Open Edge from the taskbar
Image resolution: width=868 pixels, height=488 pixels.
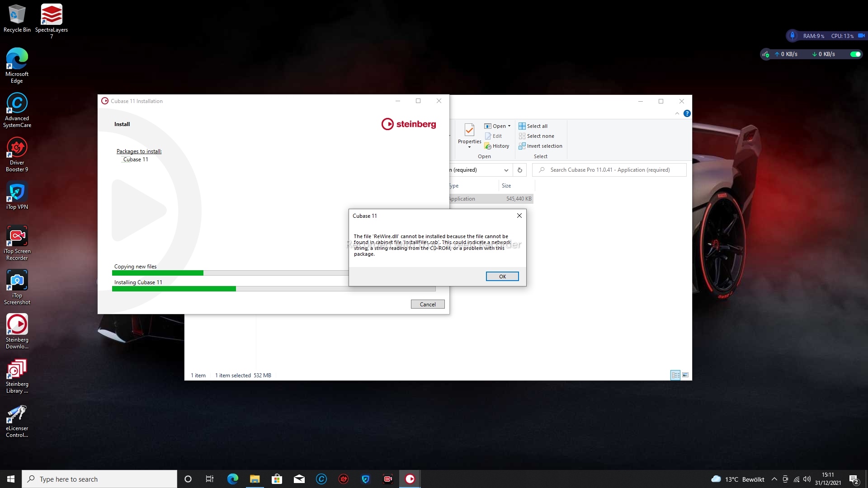[233, 479]
